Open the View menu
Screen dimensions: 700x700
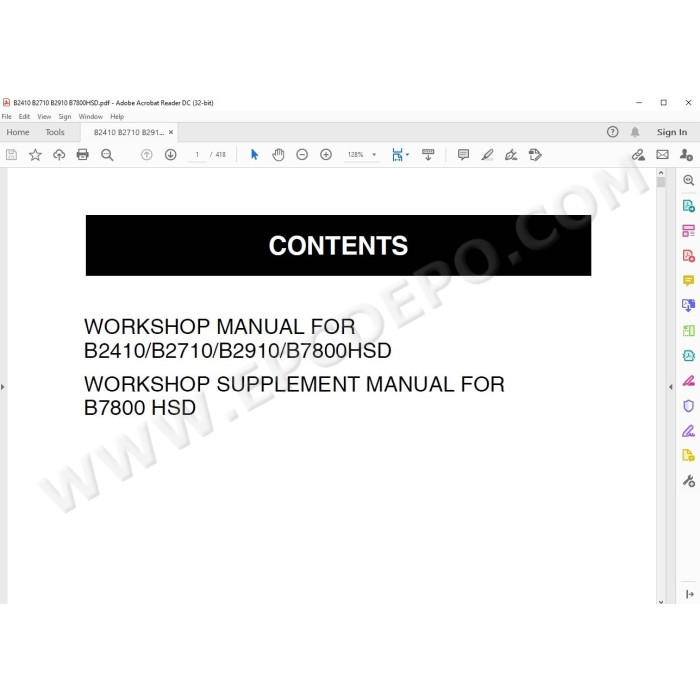point(44,117)
